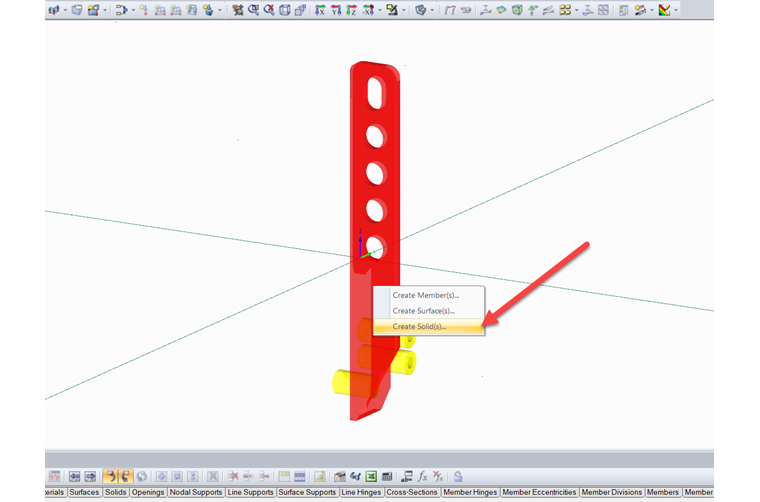Open the Cross-Sections tab
Image resolution: width=760 pixels, height=502 pixels.
[412, 492]
